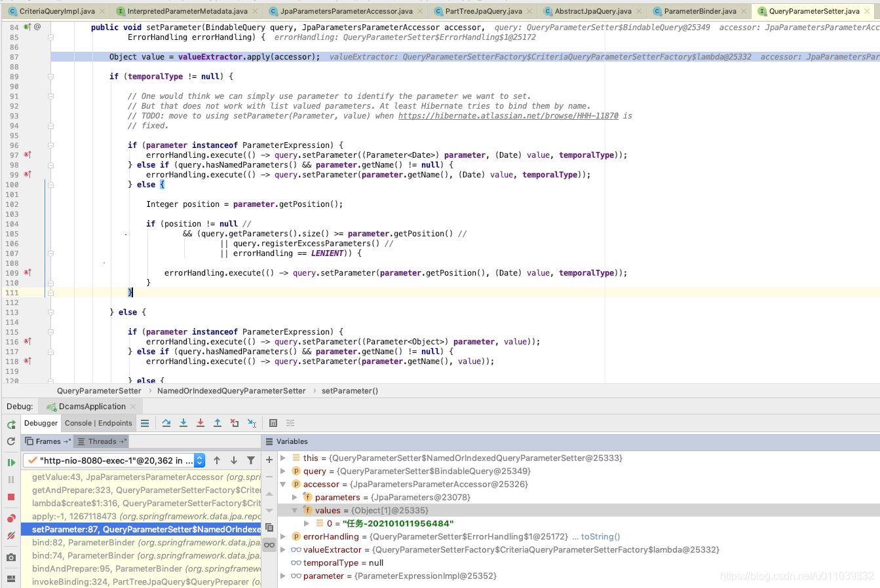
Task: Click the QueryParameterSetter breadcrumb
Action: tap(99, 391)
